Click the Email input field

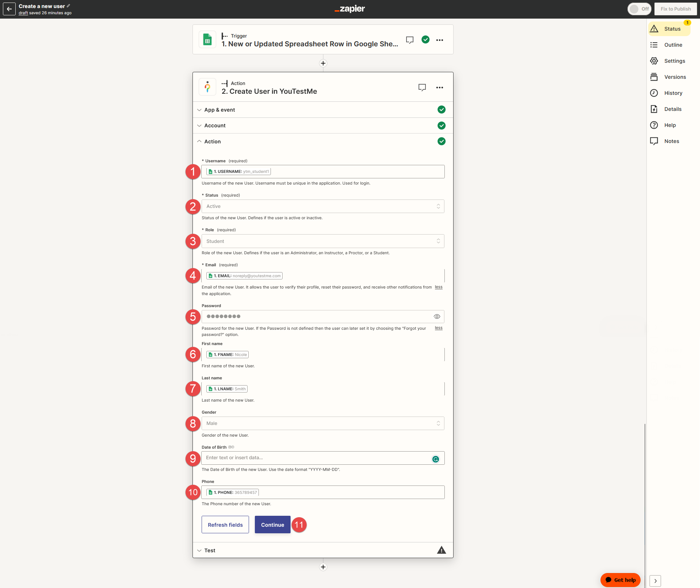(x=323, y=276)
